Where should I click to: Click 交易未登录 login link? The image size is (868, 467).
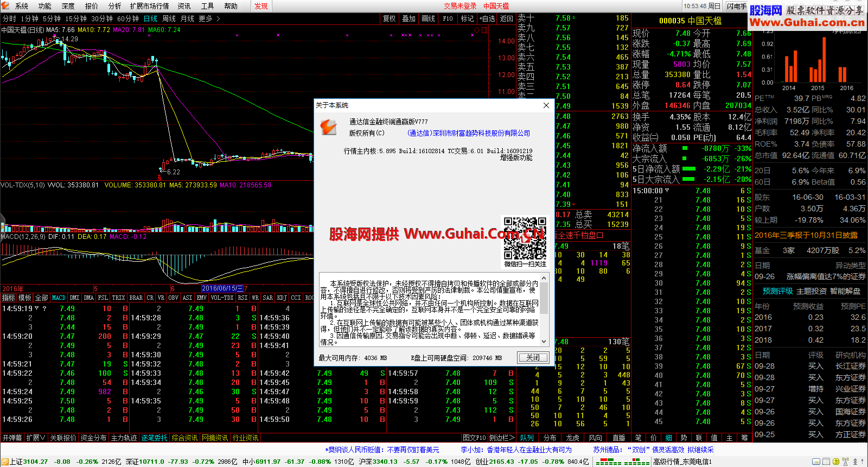tap(460, 6)
